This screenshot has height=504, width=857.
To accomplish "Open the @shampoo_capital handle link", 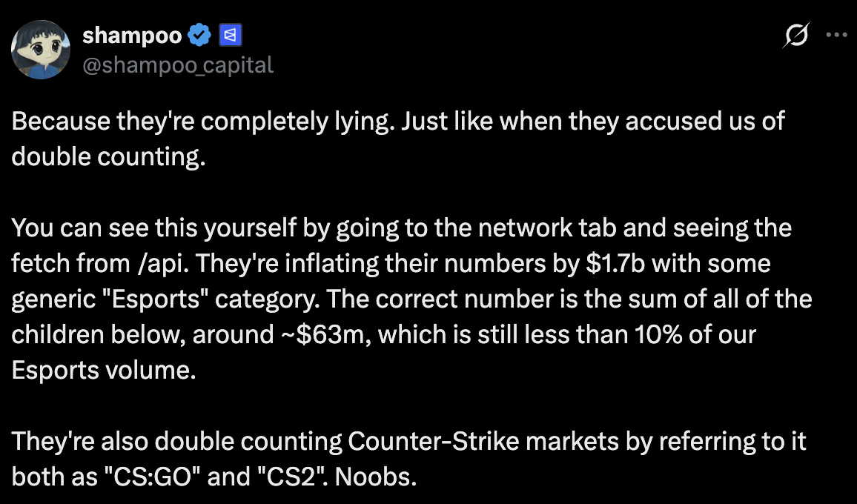I will tap(177, 65).
